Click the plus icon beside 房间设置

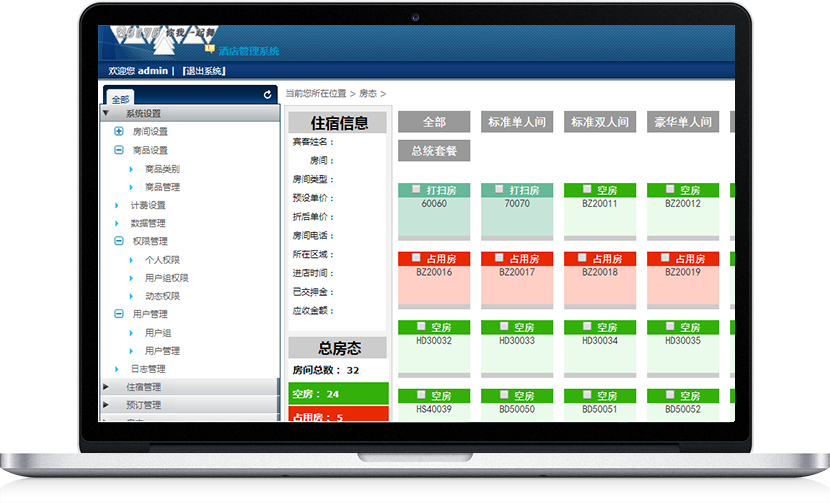(x=119, y=132)
